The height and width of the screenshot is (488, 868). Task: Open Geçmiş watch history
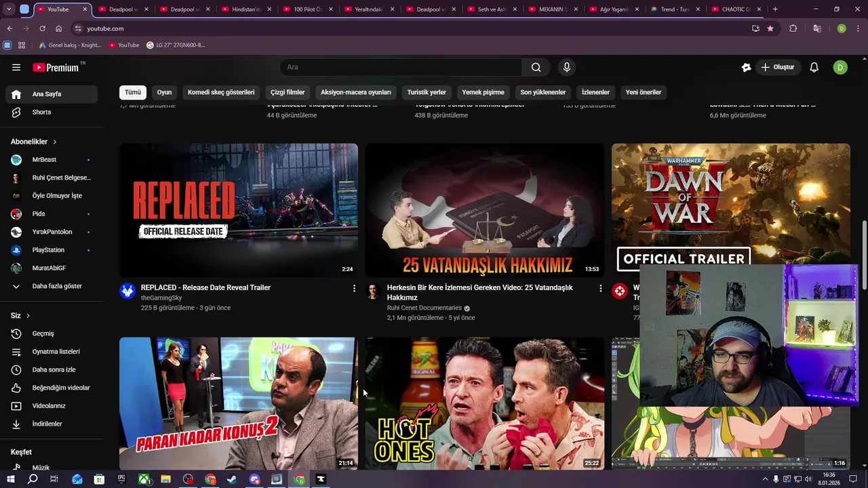click(x=52, y=333)
